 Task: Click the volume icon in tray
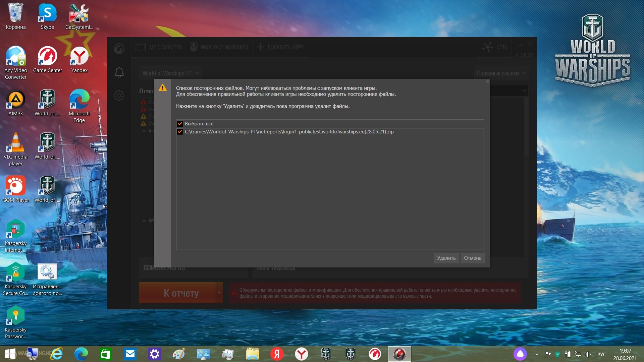(x=588, y=354)
